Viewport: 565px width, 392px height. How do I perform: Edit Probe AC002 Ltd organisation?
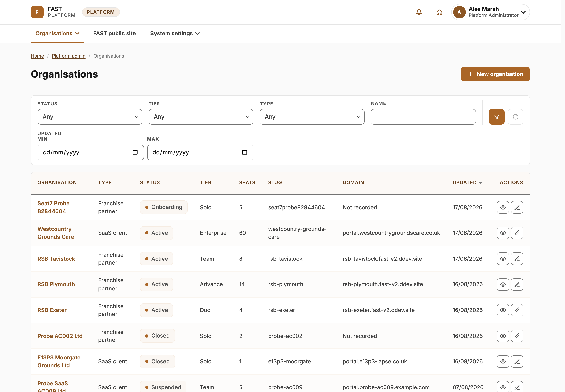click(x=517, y=336)
